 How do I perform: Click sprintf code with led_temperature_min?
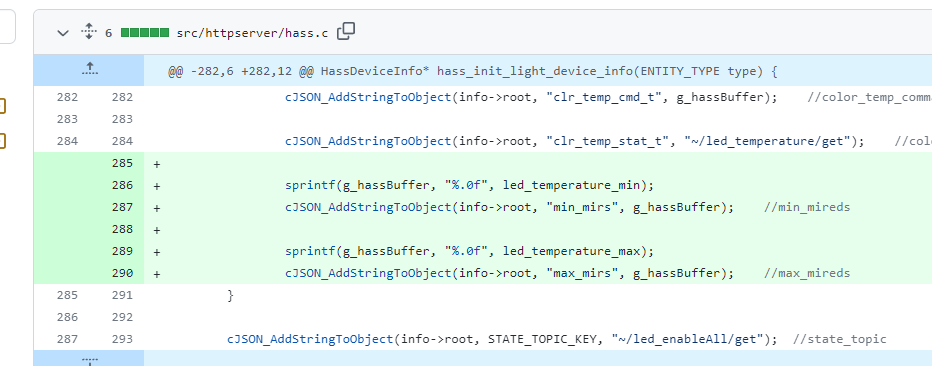pyautogui.click(x=469, y=185)
